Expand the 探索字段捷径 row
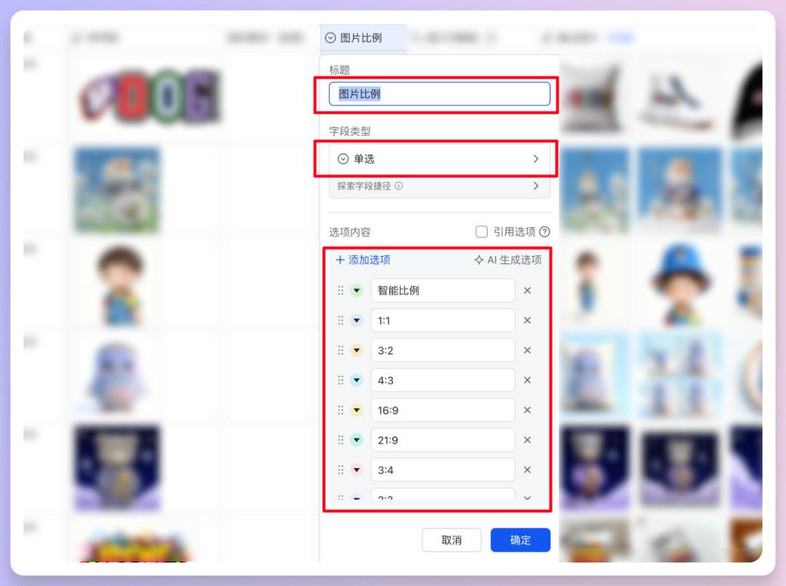Image resolution: width=786 pixels, height=586 pixels. (x=439, y=186)
